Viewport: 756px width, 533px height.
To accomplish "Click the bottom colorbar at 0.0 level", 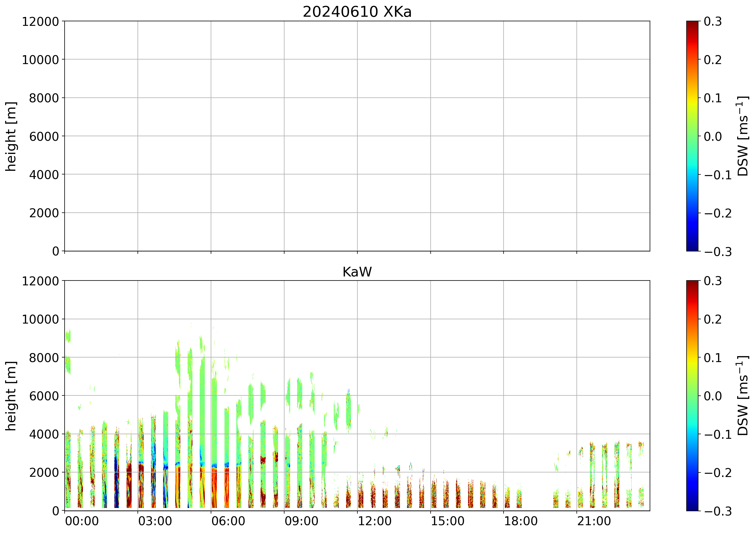I will pyautogui.click(x=692, y=396).
